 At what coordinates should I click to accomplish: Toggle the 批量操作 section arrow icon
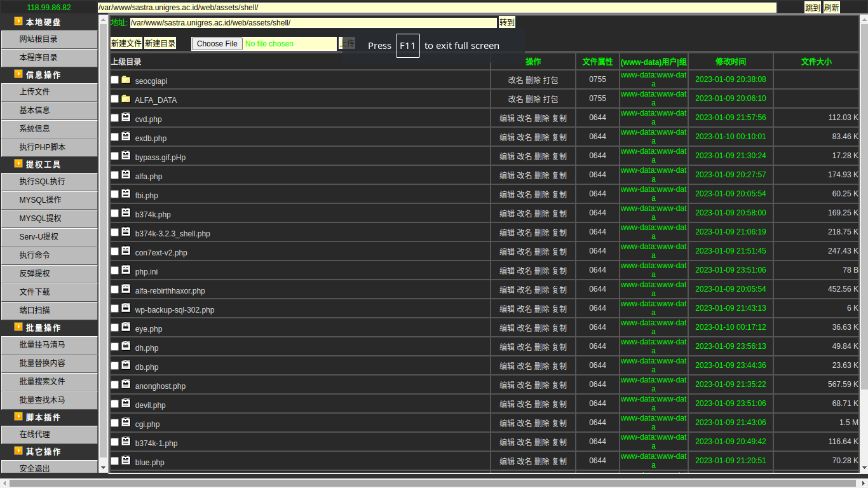coord(18,327)
